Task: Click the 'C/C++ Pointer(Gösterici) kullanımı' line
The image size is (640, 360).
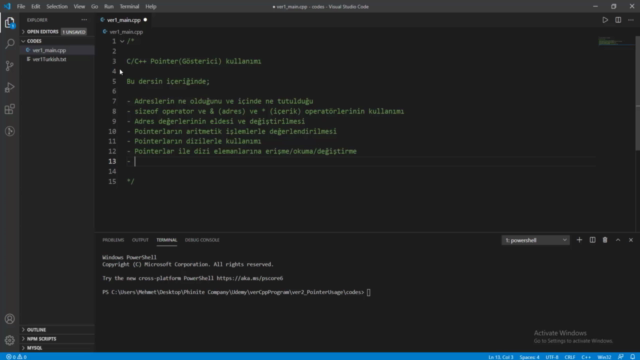Action: point(194,61)
